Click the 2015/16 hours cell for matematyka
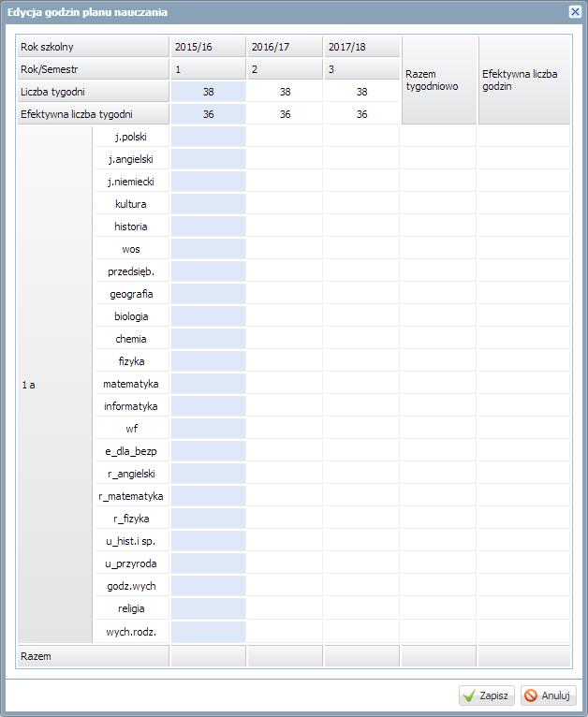The width and height of the screenshot is (588, 717). 208,383
